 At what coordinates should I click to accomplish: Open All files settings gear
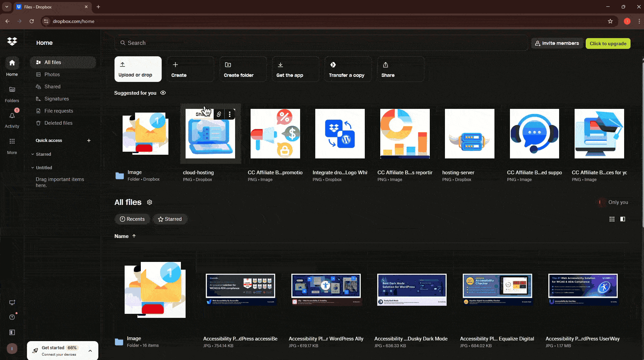(150, 202)
